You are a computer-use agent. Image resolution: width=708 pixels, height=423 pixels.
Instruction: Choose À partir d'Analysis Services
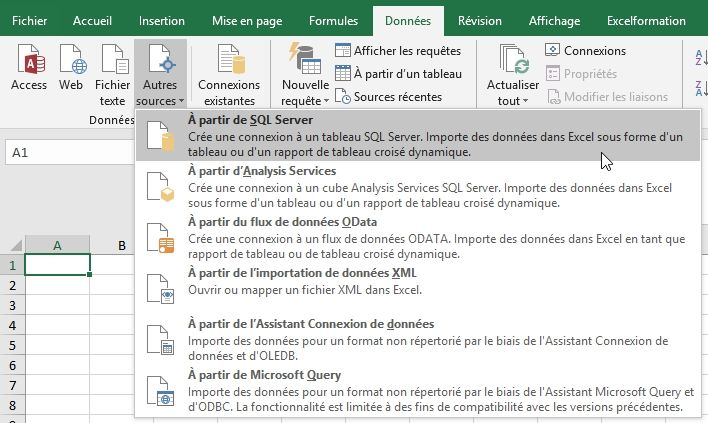pos(263,171)
